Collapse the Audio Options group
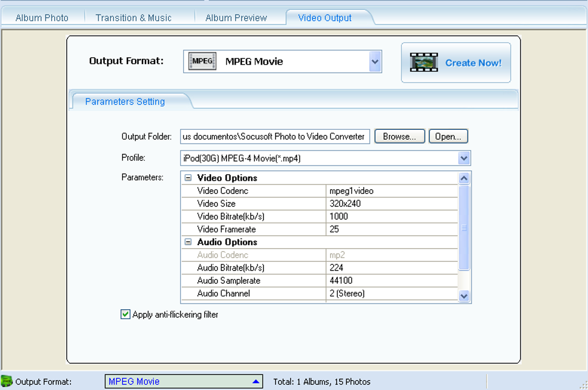The image size is (588, 390). pyautogui.click(x=188, y=242)
